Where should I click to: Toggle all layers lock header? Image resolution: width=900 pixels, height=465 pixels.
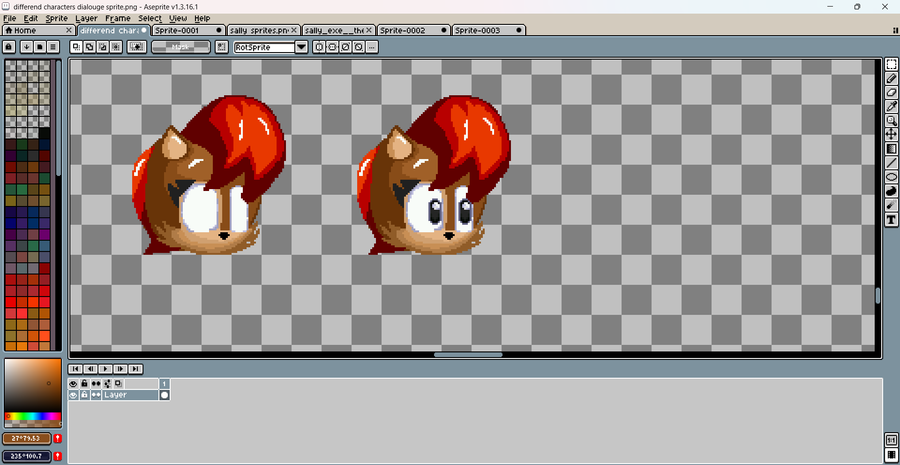click(x=85, y=383)
